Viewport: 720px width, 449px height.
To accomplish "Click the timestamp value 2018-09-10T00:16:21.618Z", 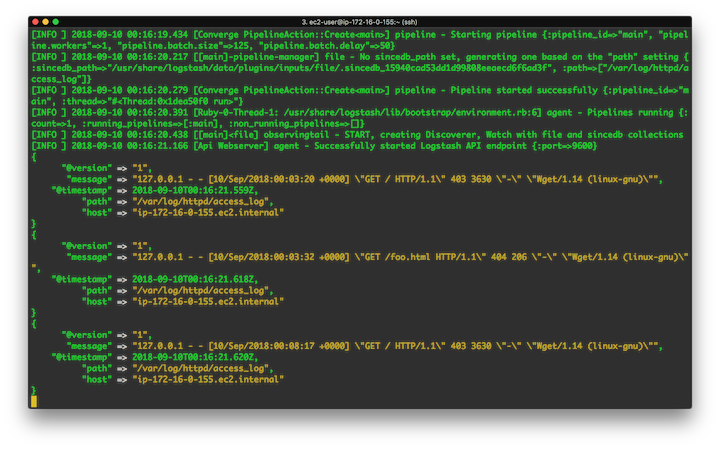I will pyautogui.click(x=195, y=279).
